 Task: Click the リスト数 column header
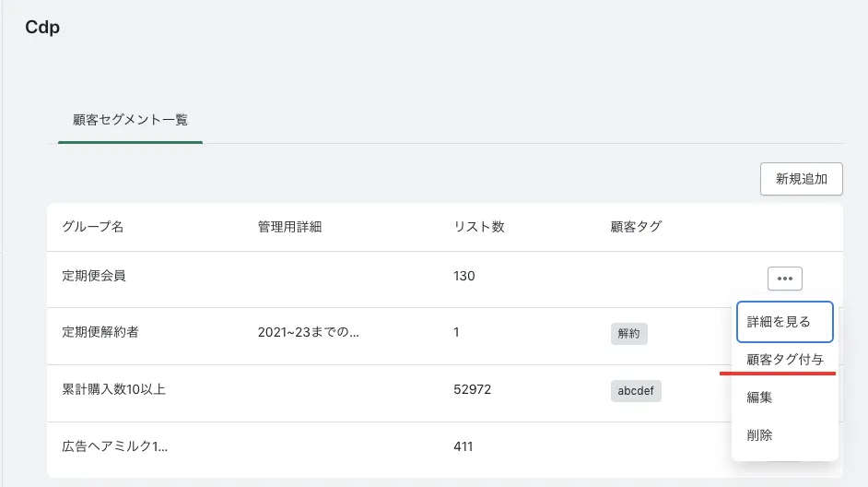click(478, 227)
